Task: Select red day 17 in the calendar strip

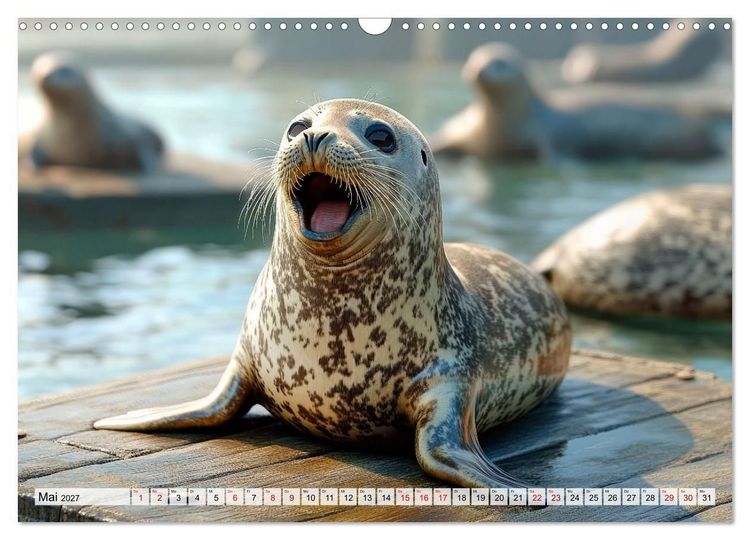Action: [x=443, y=497]
